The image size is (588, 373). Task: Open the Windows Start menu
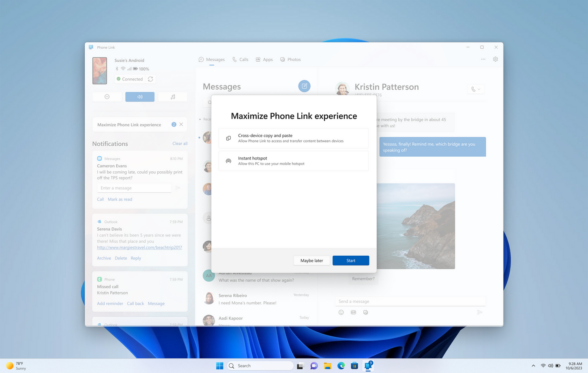tap(220, 366)
